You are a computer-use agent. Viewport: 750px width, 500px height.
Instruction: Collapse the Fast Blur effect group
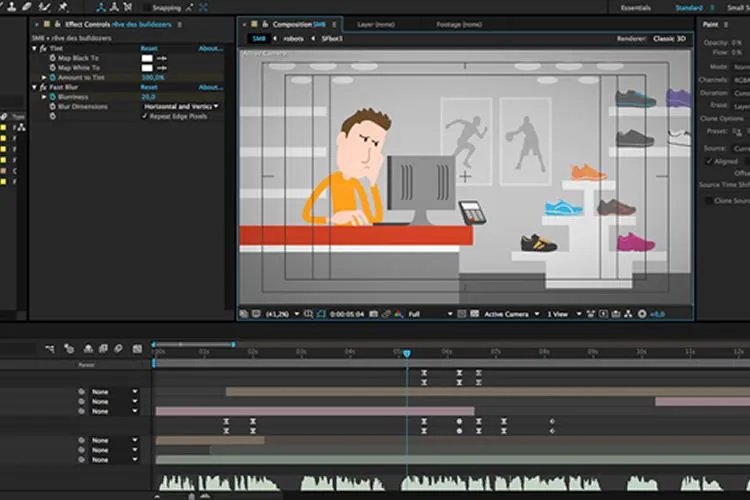pyautogui.click(x=34, y=87)
